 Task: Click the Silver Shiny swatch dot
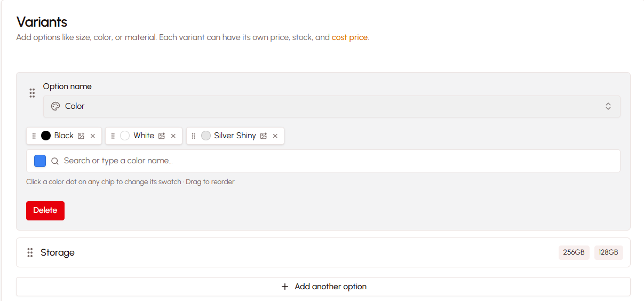pos(206,136)
